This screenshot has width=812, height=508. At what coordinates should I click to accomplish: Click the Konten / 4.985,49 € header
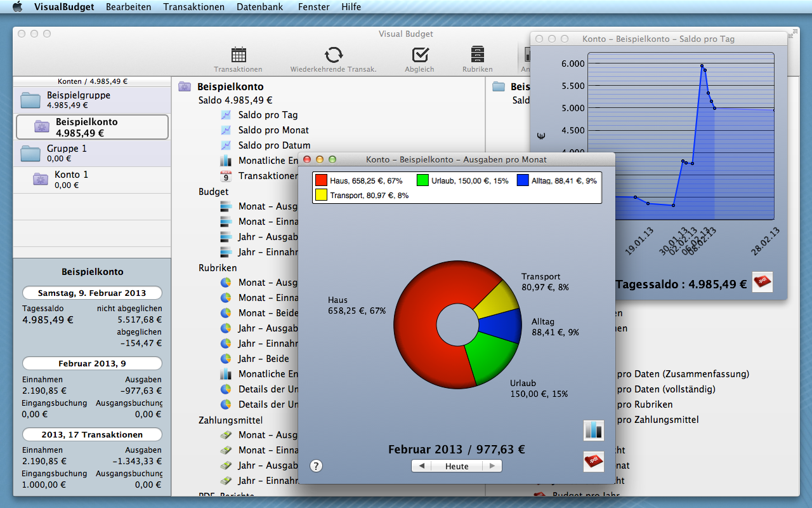[92, 81]
